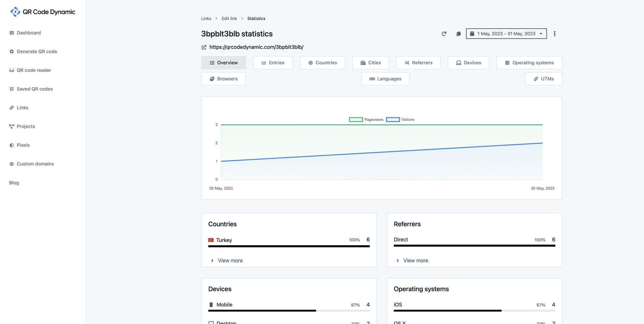Image resolution: width=644 pixels, height=324 pixels.
Task: Click the Edit link breadcrumb
Action: (x=229, y=19)
